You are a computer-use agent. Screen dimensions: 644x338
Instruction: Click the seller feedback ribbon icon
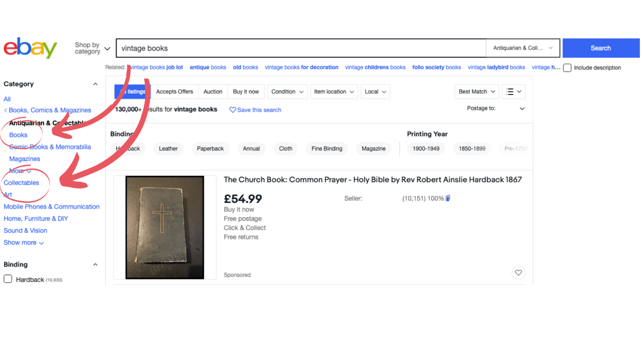(x=448, y=198)
